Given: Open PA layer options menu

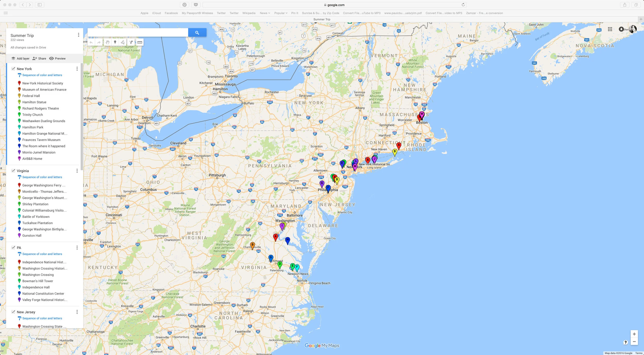Looking at the screenshot, I should click(77, 247).
